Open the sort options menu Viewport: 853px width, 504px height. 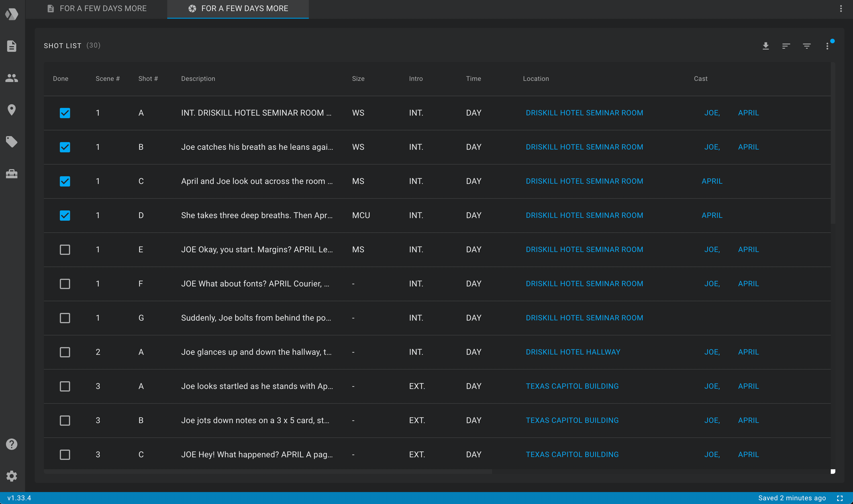(786, 46)
